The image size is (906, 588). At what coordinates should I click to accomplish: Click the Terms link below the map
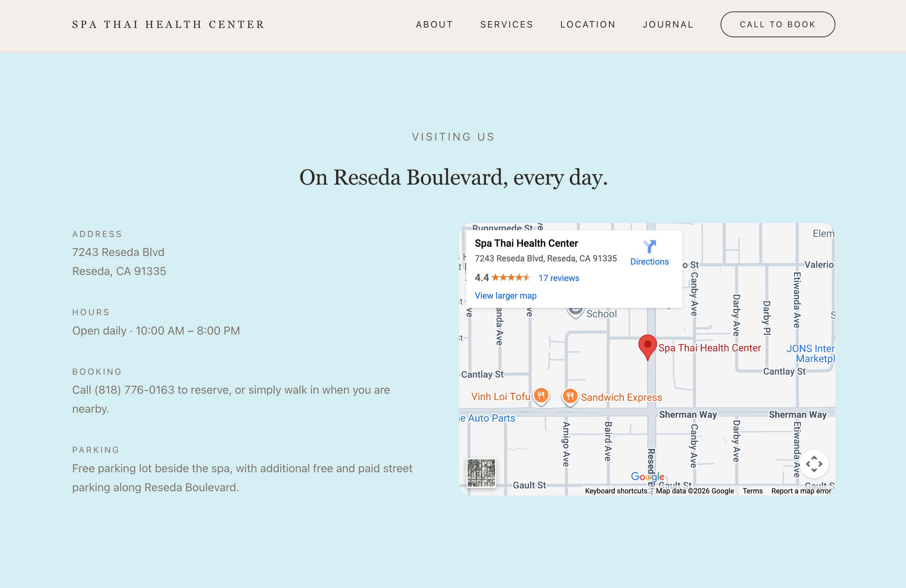pyautogui.click(x=752, y=491)
